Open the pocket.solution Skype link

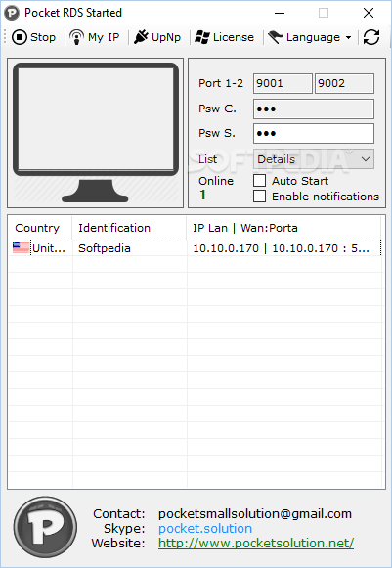click(x=205, y=529)
